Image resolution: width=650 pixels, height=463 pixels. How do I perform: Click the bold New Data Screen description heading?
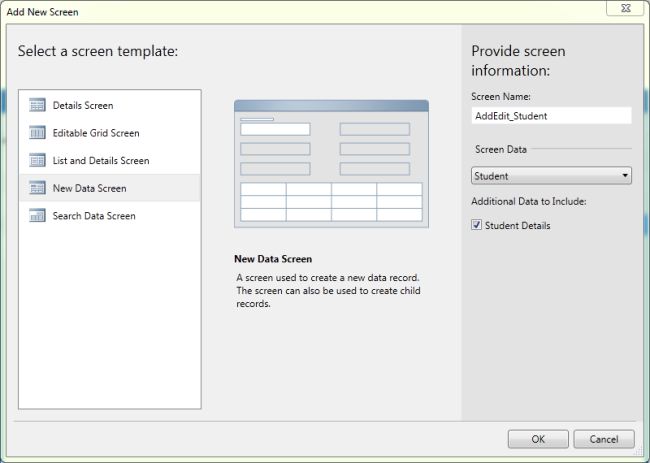[273, 259]
